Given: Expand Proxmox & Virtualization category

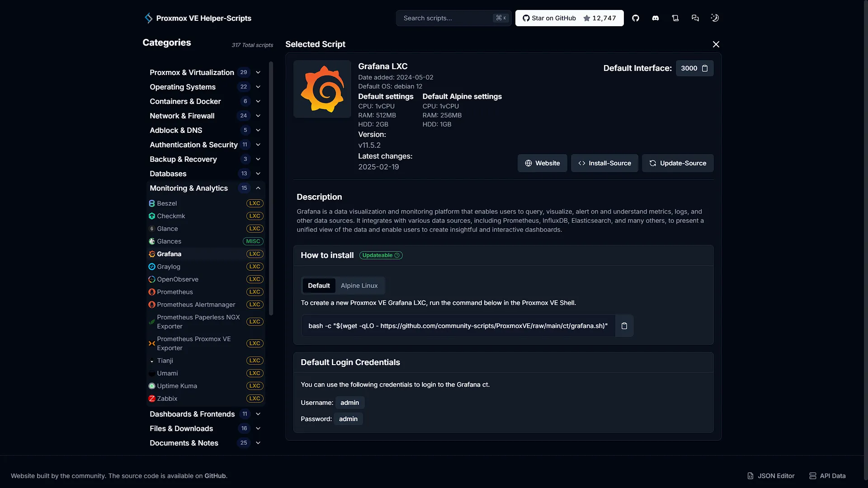Looking at the screenshot, I should [206, 72].
